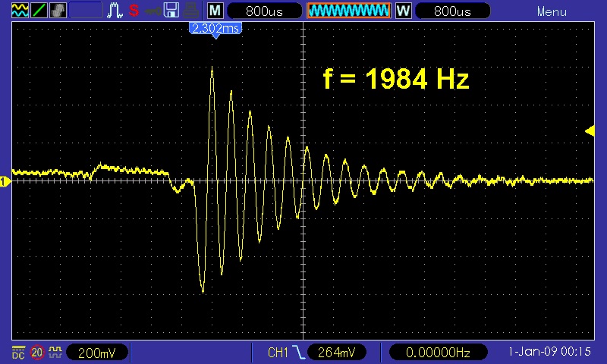Click the f = 1984 Hz annotation
Viewport: 607px width, 364px height.
[396, 79]
